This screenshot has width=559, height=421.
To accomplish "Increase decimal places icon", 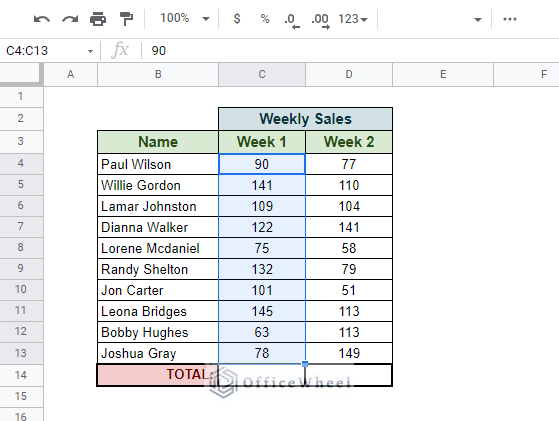I will click(320, 20).
